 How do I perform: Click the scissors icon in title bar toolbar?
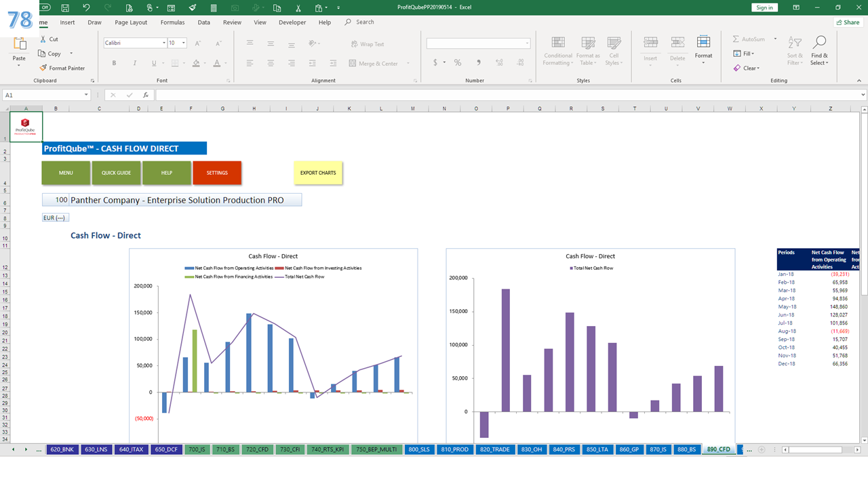click(299, 7)
